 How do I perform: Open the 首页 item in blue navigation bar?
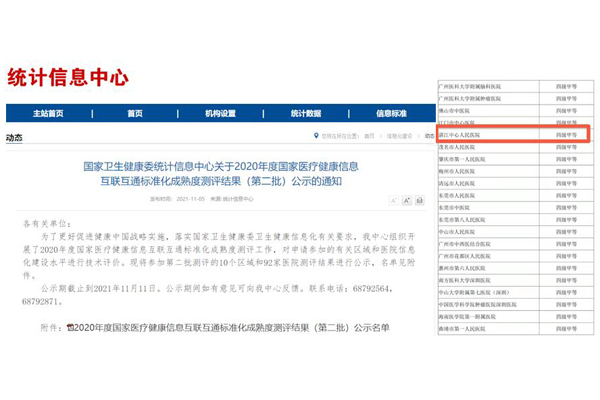(x=135, y=113)
